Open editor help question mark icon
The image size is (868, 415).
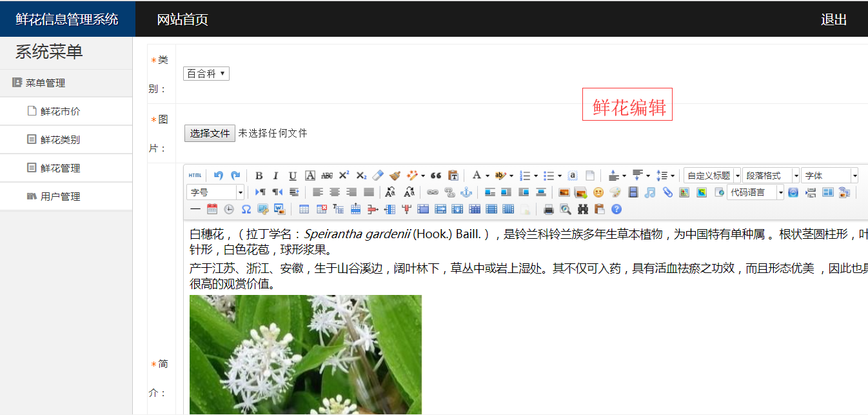click(616, 209)
